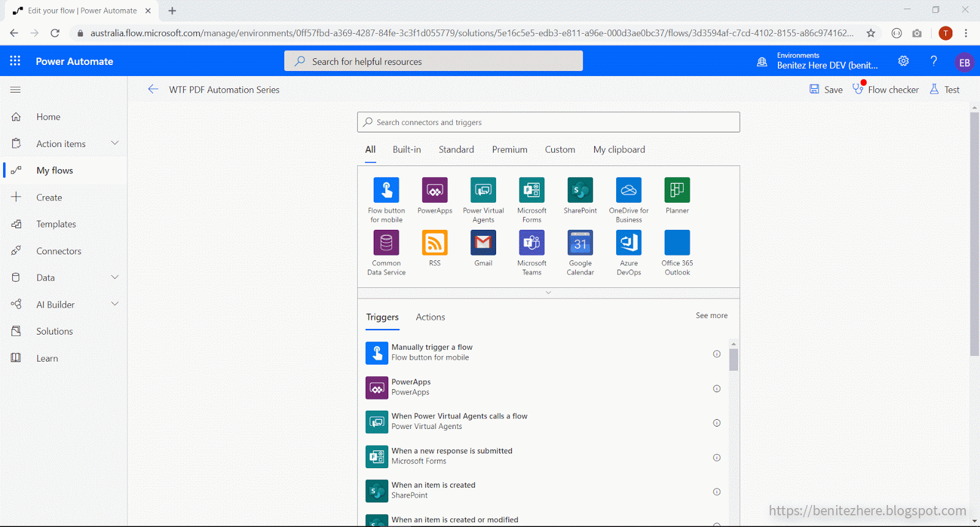This screenshot has width=980, height=527.
Task: Test the flow
Action: click(944, 89)
